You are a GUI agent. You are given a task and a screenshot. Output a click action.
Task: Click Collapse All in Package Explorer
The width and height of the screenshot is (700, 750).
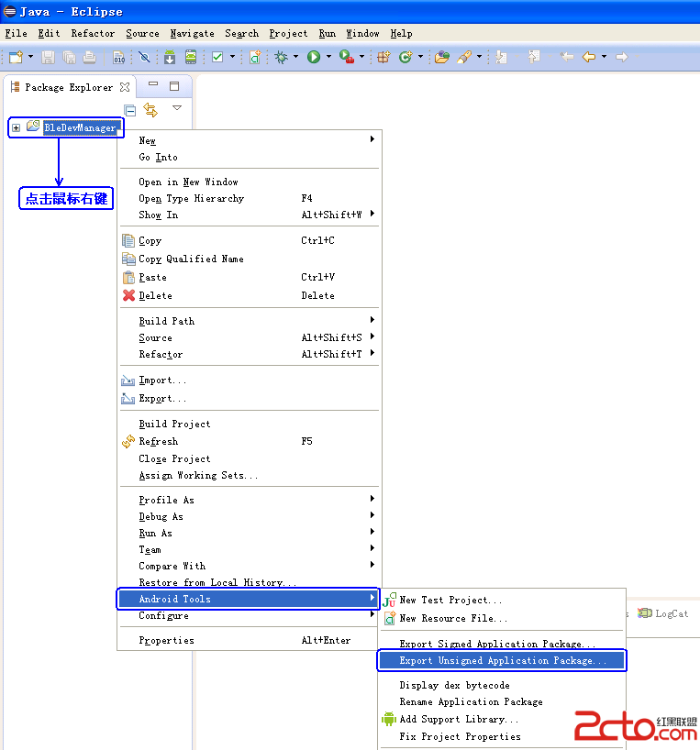tap(129, 111)
